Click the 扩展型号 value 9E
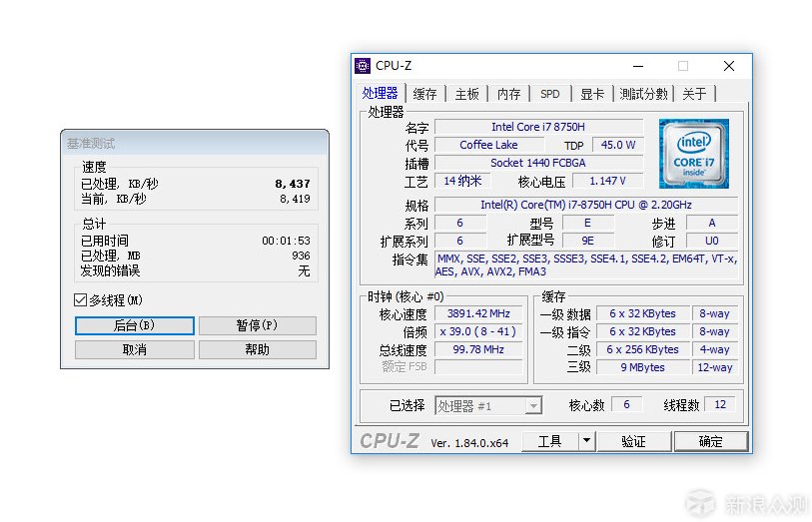 click(x=587, y=241)
